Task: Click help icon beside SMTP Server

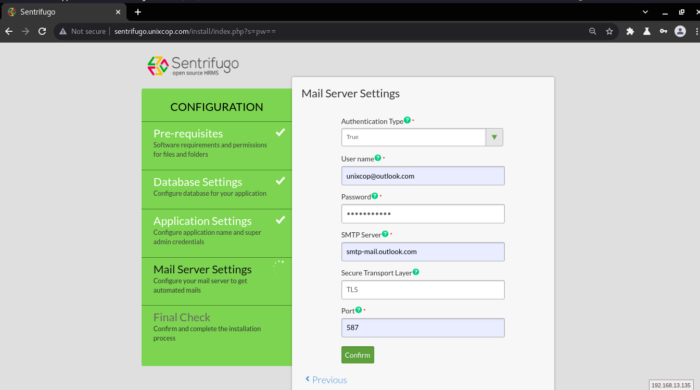Action: 385,234
